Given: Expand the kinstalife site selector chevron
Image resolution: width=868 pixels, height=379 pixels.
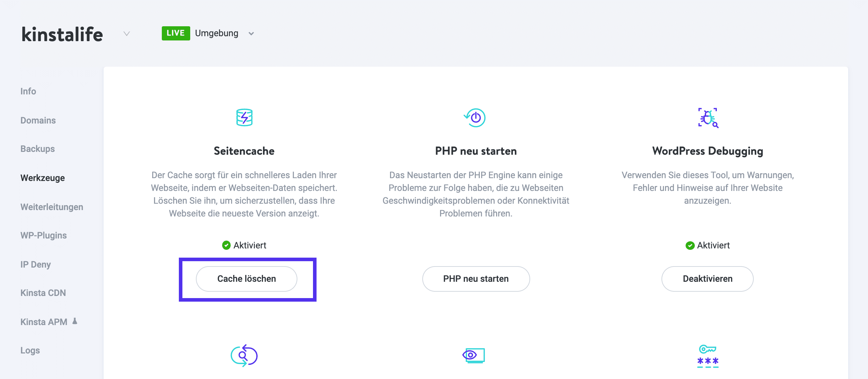Looking at the screenshot, I should click(126, 34).
